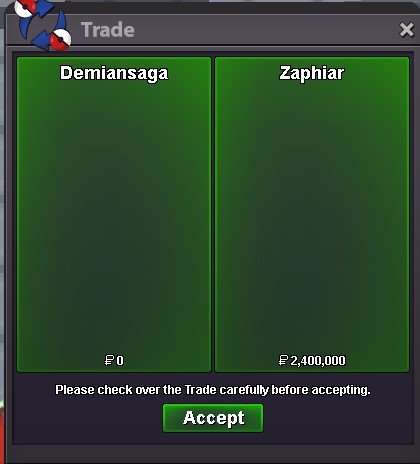The width and height of the screenshot is (420, 464).
Task: Click Zaphiar's ₽2,400,000 money offer
Action: (x=312, y=360)
